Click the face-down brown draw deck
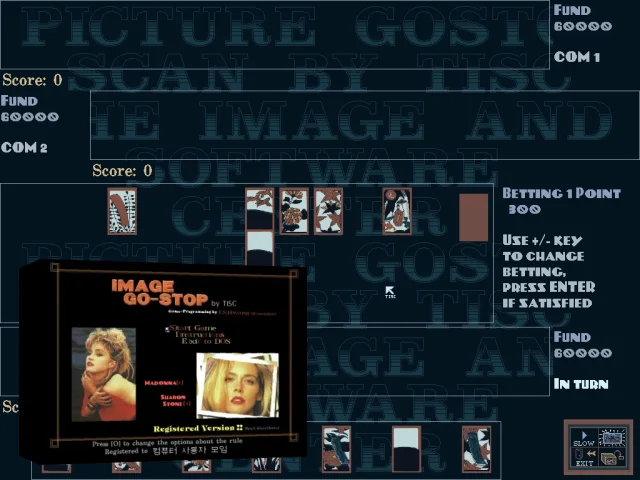 tap(473, 218)
